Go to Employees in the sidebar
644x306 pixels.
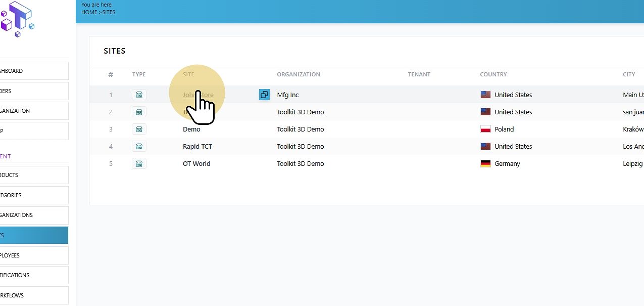34,255
